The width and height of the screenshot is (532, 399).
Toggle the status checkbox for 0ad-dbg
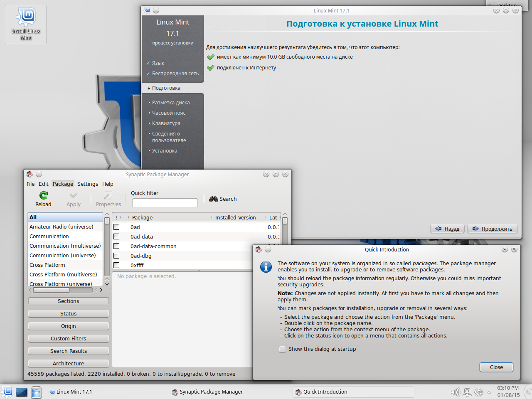coord(116,256)
